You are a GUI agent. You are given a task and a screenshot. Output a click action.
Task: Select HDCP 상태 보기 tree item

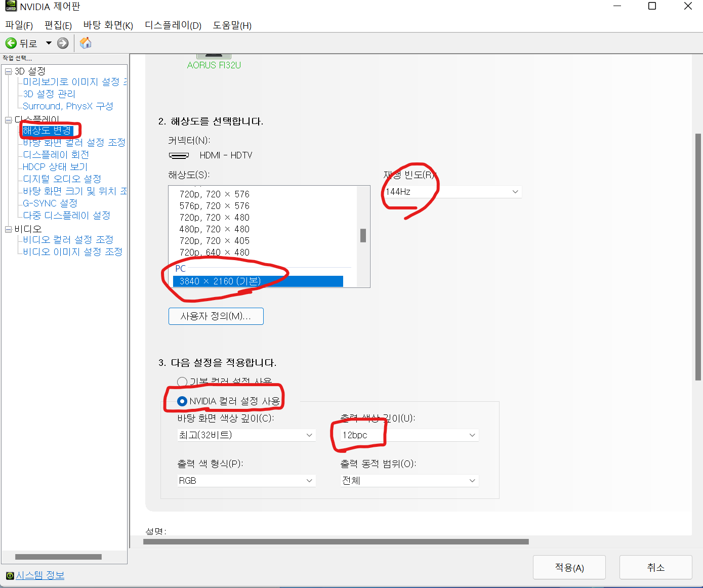(55, 167)
